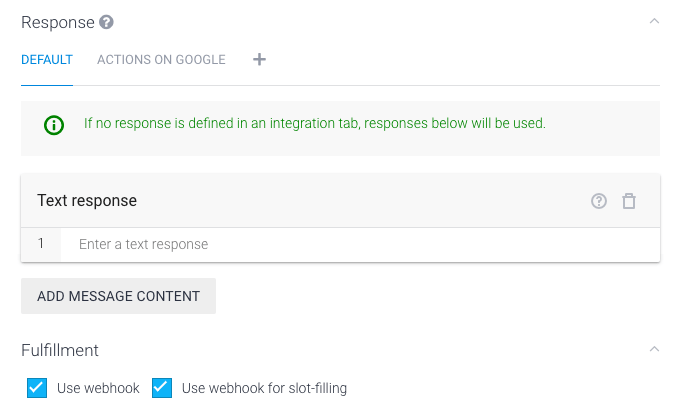Screen dimensions: 682x413
Task: Click the 'Use webhook for slot-filling' label text
Action: (x=264, y=388)
